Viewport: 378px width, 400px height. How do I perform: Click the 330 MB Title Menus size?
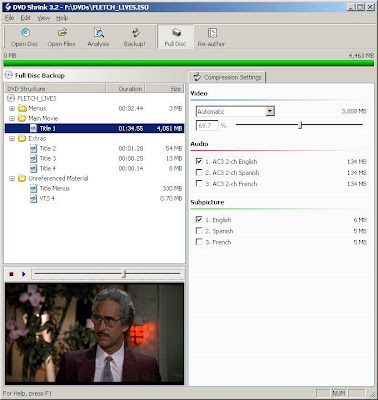coord(172,188)
